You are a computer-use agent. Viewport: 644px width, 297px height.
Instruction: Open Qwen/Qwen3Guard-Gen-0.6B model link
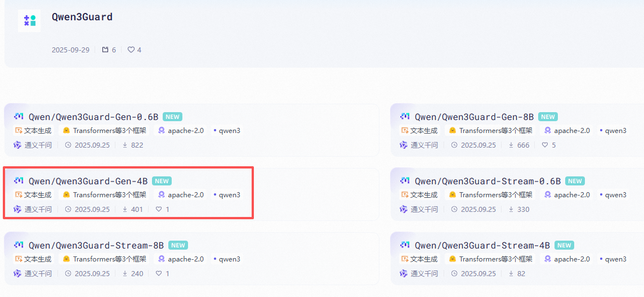coord(93,117)
